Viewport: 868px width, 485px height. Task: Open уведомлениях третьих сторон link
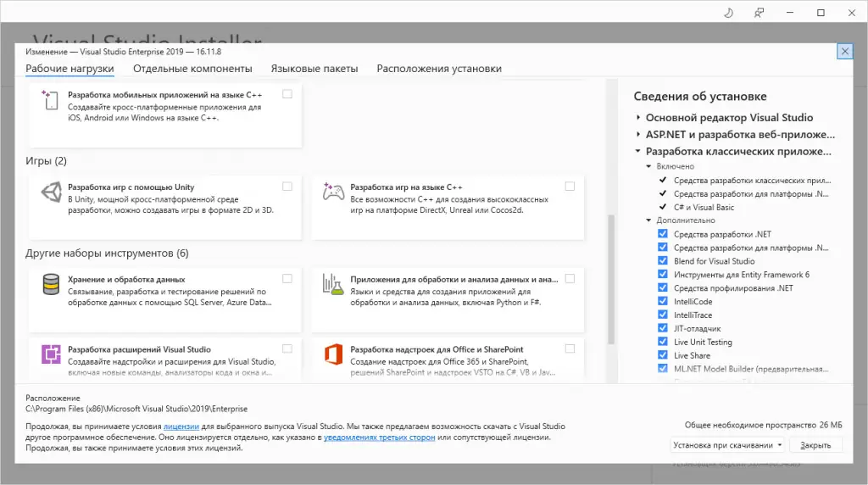[379, 438]
